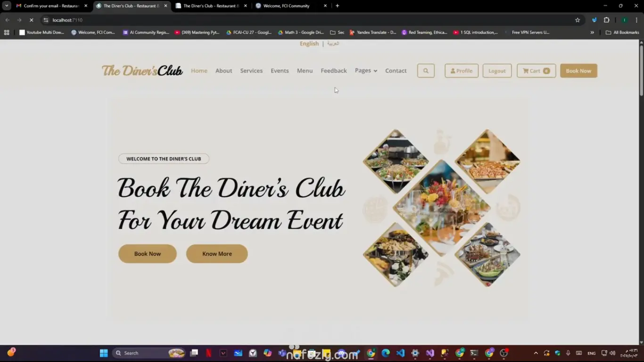The height and width of the screenshot is (362, 644).
Task: Click the Know More hero button
Action: (217, 254)
